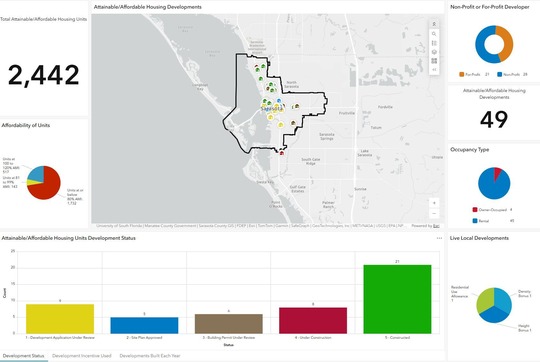Viewport: 540px width, 362px height.
Task: Click the '5 - Constructed' axis label
Action: (397, 338)
